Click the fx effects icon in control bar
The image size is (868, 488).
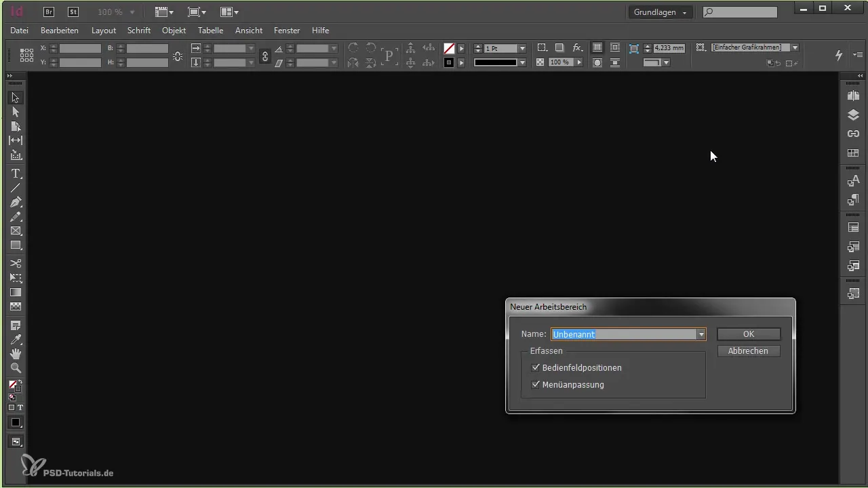pyautogui.click(x=577, y=48)
